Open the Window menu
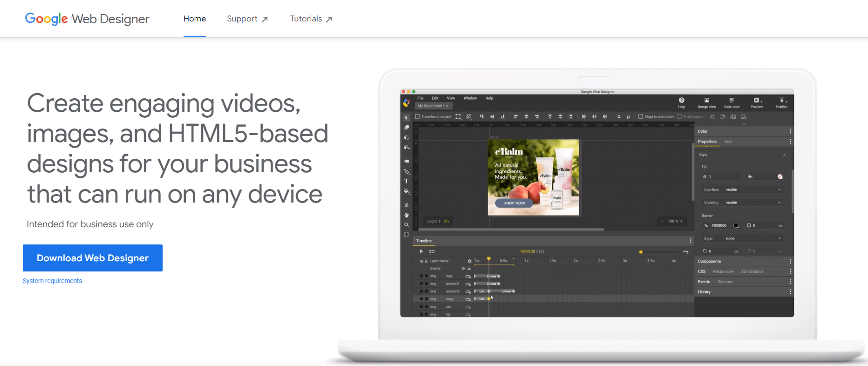 tap(470, 98)
